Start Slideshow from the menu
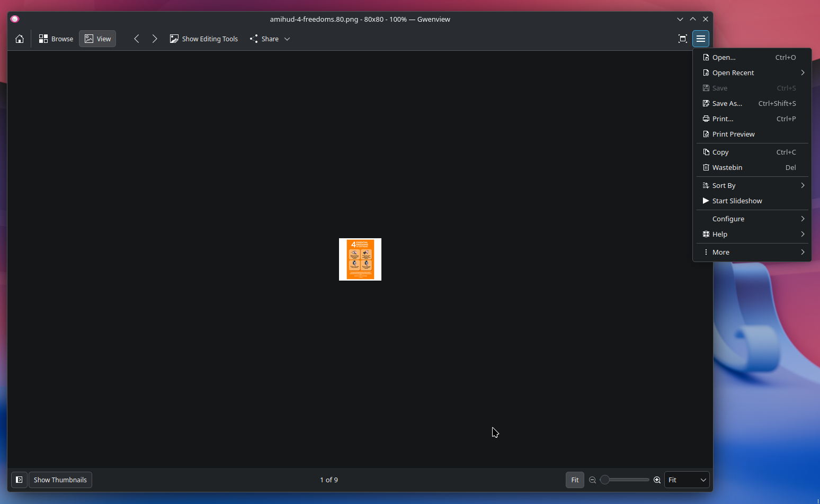The height and width of the screenshot is (504, 820). 752,201
